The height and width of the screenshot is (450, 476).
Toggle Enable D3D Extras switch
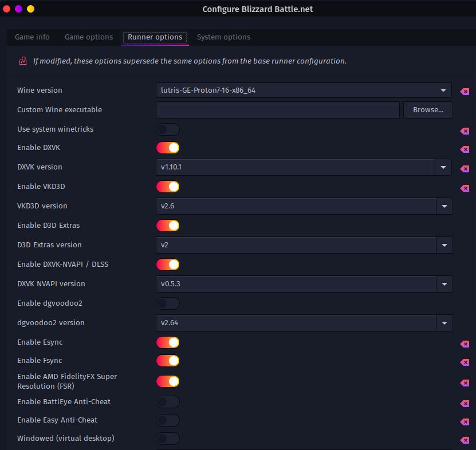coord(168,226)
